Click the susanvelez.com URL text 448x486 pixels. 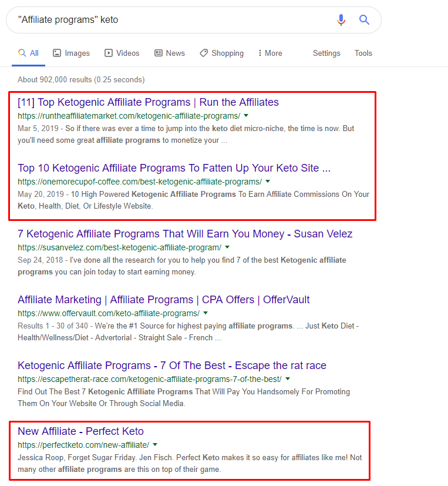(x=120, y=247)
